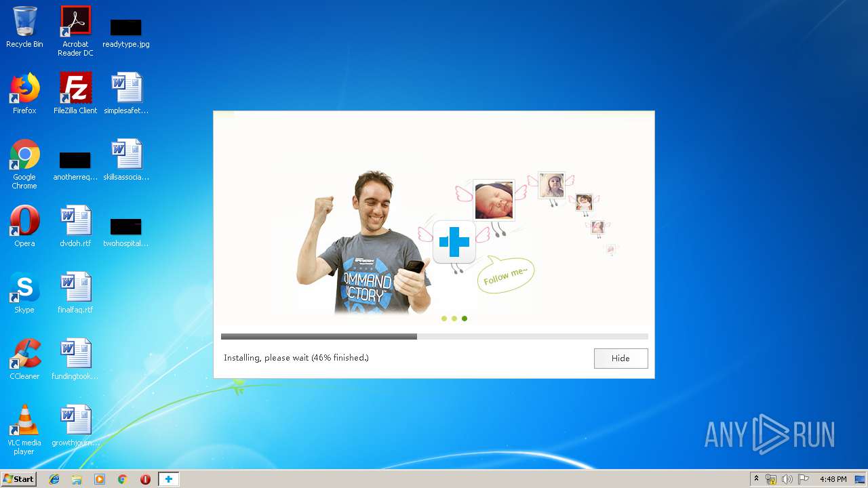The image size is (868, 488).
Task: Click the Show desktop button
Action: (x=861, y=479)
